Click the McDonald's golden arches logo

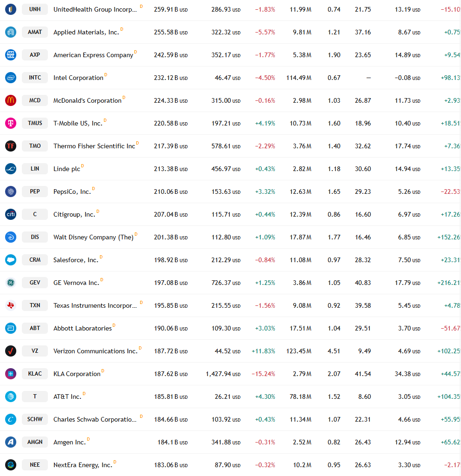(11, 100)
